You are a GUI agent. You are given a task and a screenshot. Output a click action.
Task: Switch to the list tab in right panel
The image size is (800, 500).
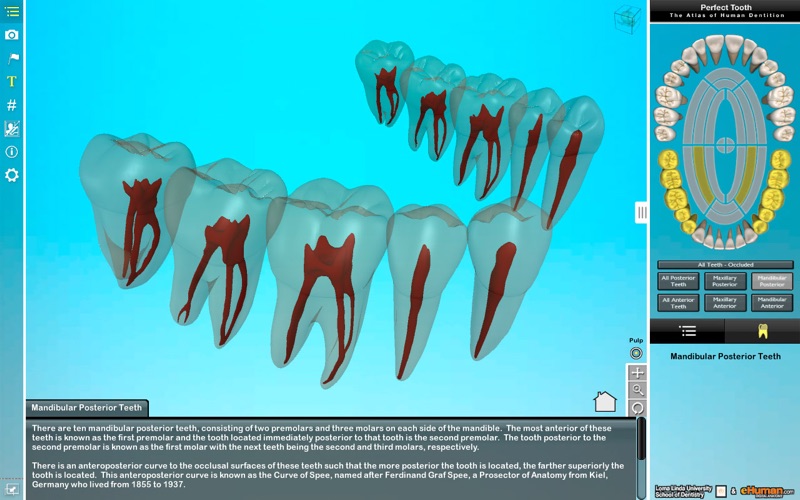[x=687, y=331]
